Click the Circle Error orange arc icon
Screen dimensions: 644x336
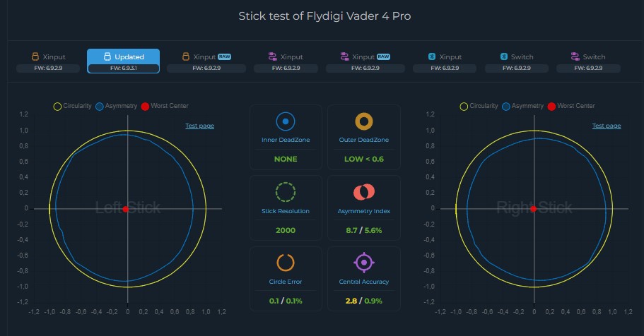click(x=286, y=263)
